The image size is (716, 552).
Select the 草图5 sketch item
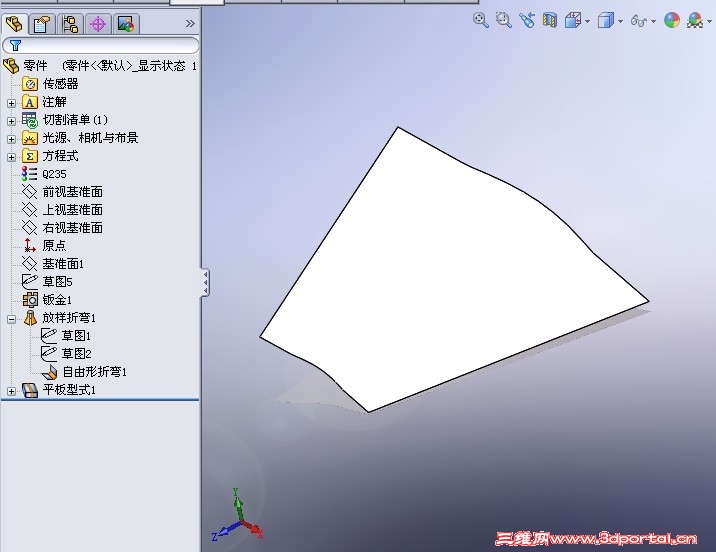[x=47, y=282]
